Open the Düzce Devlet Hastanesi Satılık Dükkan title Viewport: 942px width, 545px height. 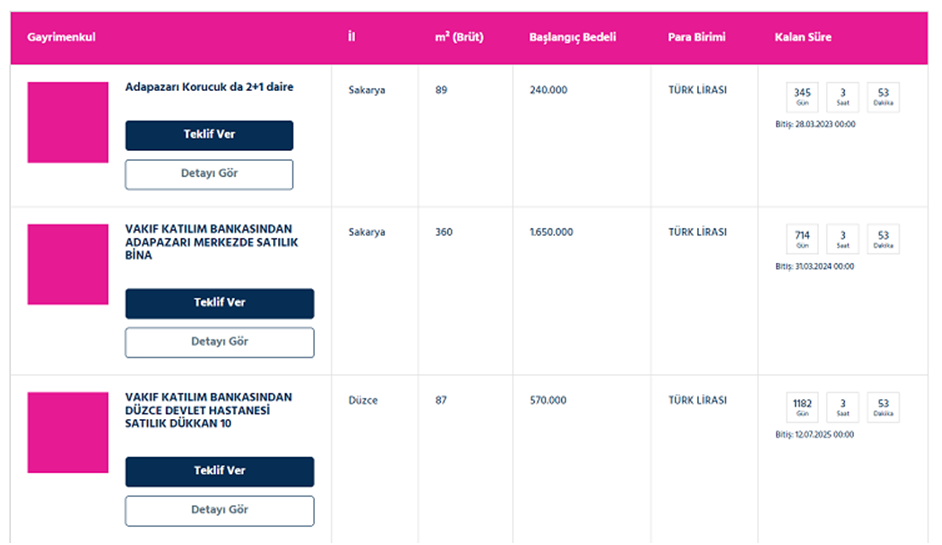(x=208, y=410)
